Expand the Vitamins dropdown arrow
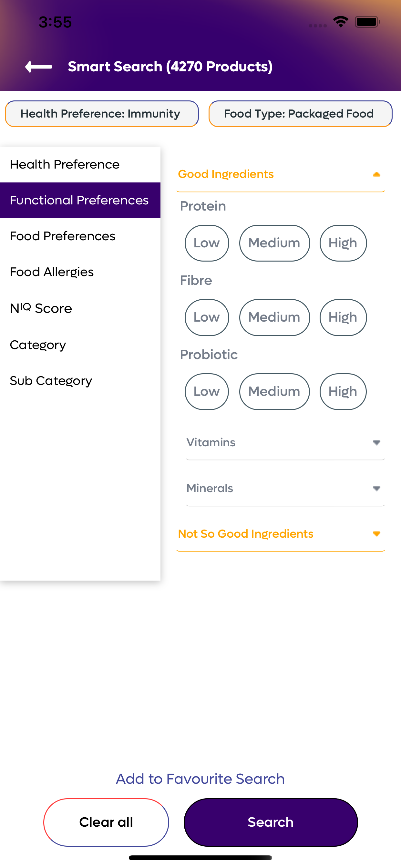401x868 pixels. pos(376,442)
